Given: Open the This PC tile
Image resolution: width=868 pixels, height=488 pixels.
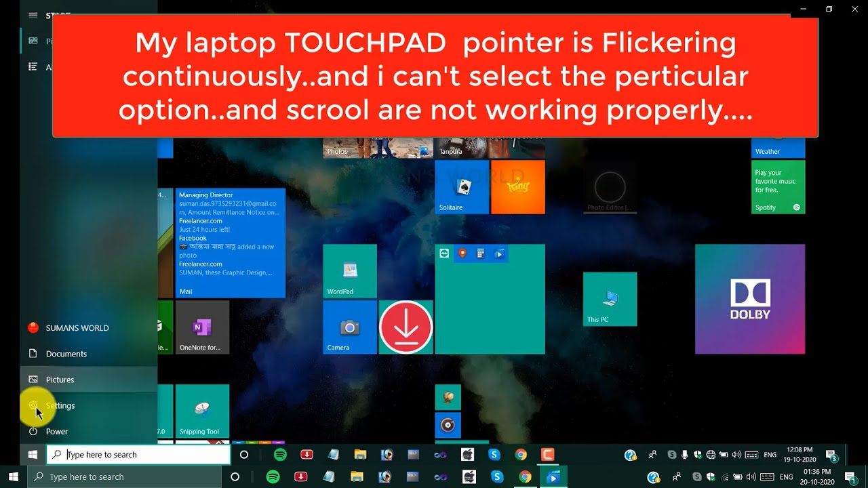Looking at the screenshot, I should click(x=610, y=299).
